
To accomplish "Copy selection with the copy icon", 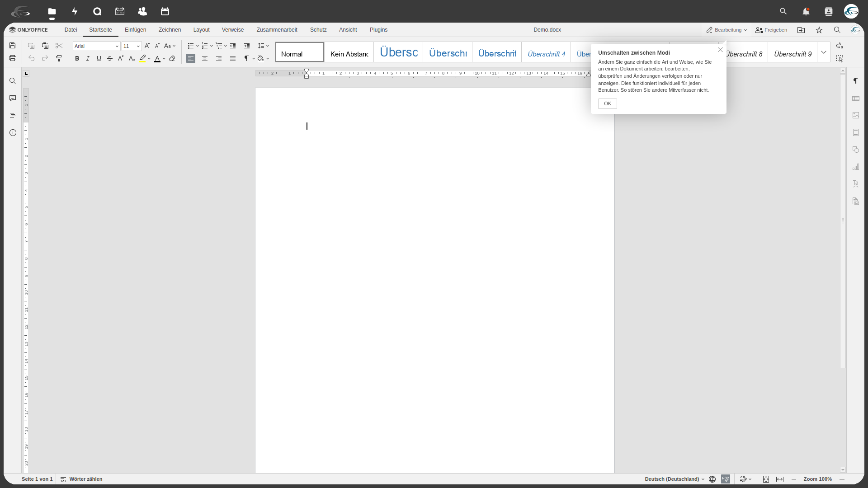I will pos(31,46).
